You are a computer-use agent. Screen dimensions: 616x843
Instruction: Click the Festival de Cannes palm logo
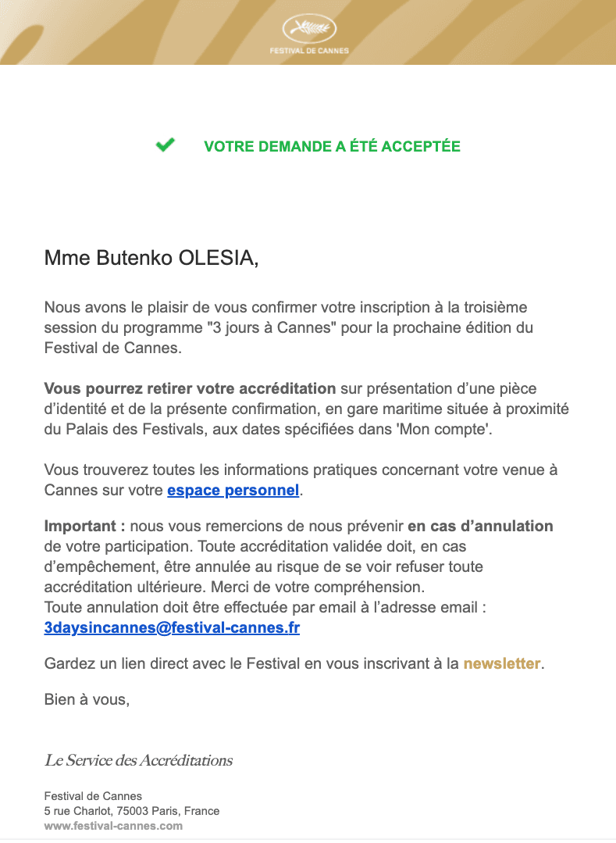click(x=309, y=29)
